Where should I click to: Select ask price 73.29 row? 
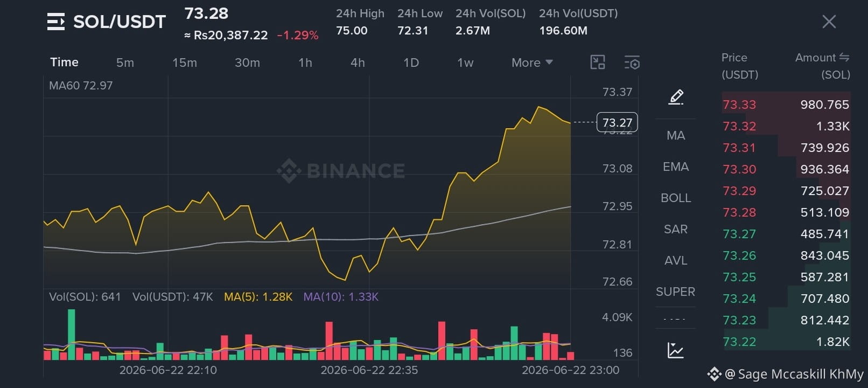(x=786, y=191)
